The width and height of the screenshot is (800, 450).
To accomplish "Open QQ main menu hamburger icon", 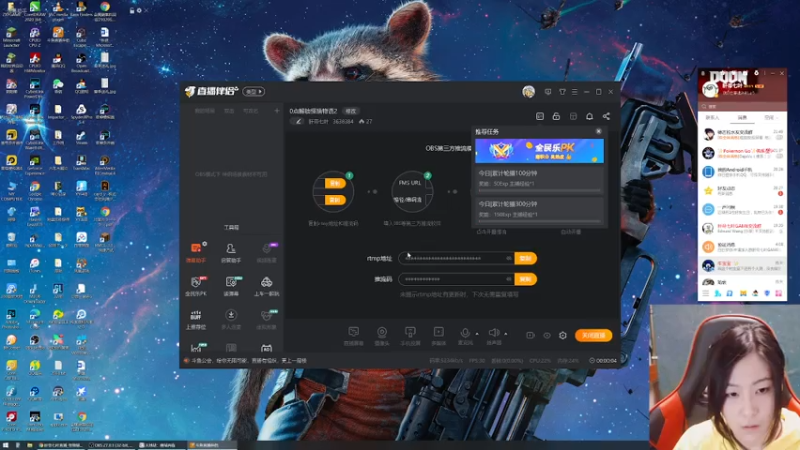I will tap(706, 293).
